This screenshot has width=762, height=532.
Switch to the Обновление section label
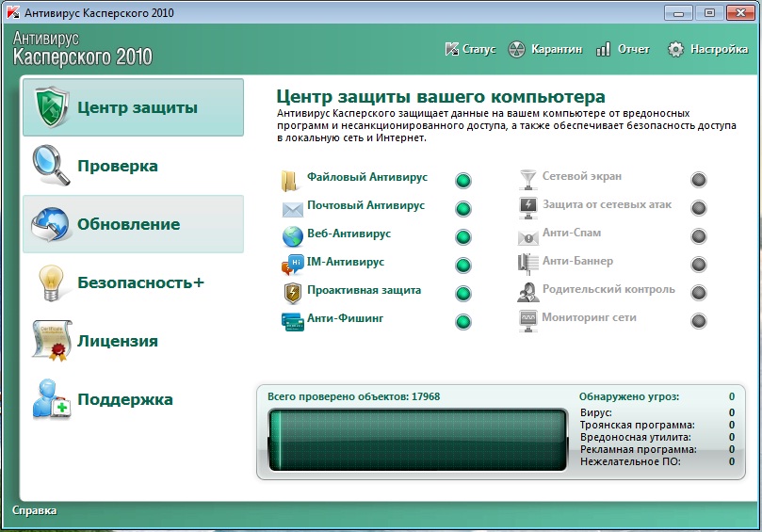pyautogui.click(x=129, y=224)
